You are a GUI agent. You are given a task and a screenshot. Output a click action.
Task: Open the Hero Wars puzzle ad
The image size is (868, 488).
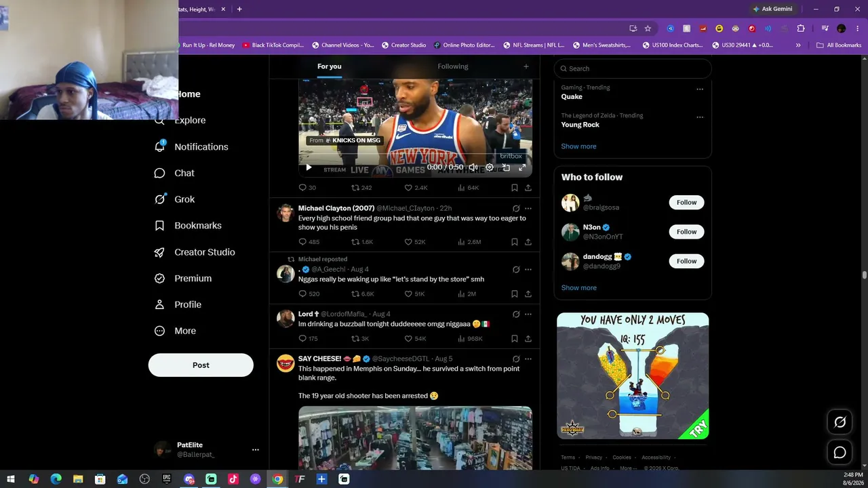pyautogui.click(x=633, y=375)
